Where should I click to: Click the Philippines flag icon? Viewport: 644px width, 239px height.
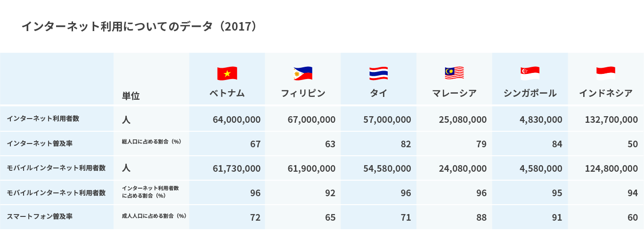coord(303,73)
